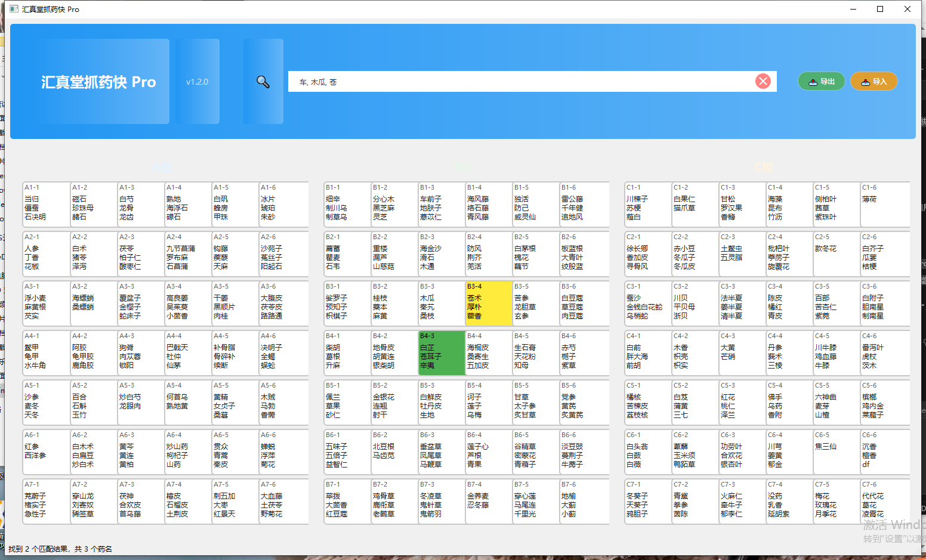
Task: Click the 汇真堂抓药快 Pro title banner
Action: click(x=98, y=82)
